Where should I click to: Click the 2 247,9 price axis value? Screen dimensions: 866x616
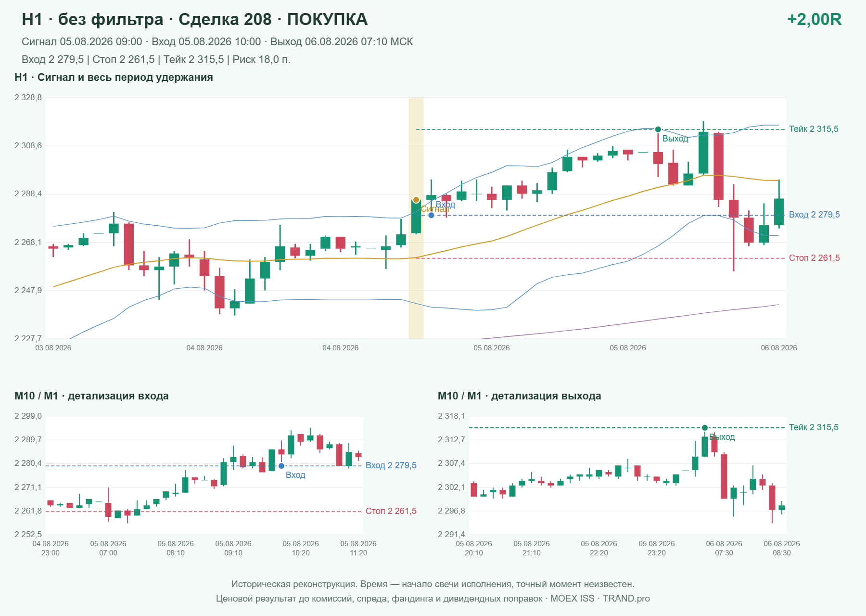click(28, 291)
